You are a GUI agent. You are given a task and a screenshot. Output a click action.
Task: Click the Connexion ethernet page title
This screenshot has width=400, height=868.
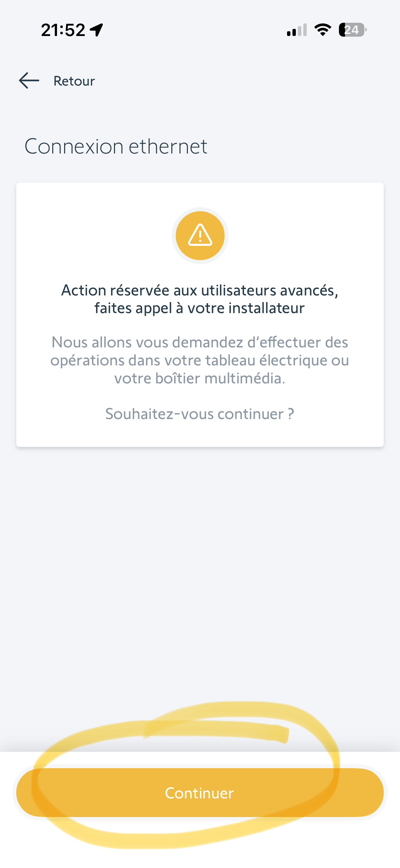tap(116, 146)
